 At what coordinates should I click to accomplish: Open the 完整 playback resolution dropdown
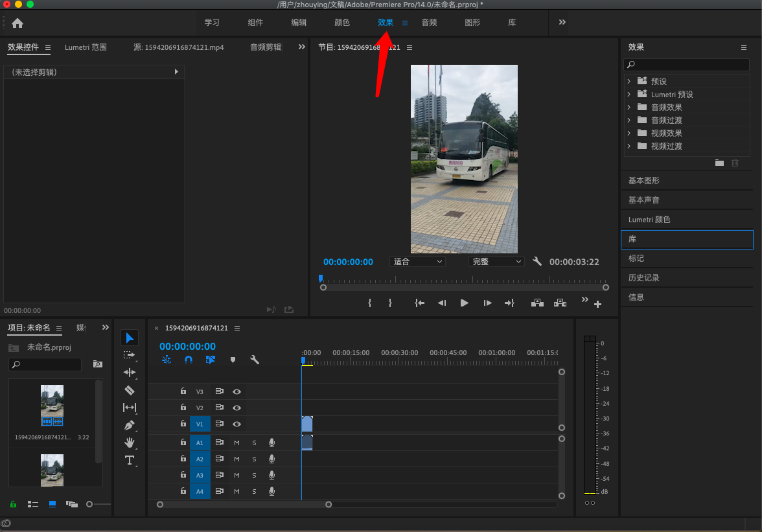click(496, 262)
